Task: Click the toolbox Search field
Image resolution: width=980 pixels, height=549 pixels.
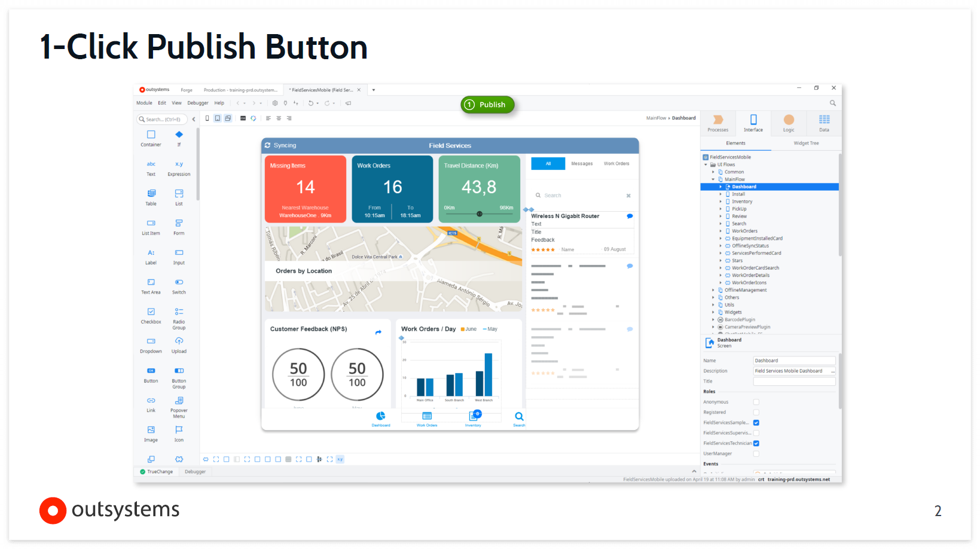Action: (x=163, y=119)
